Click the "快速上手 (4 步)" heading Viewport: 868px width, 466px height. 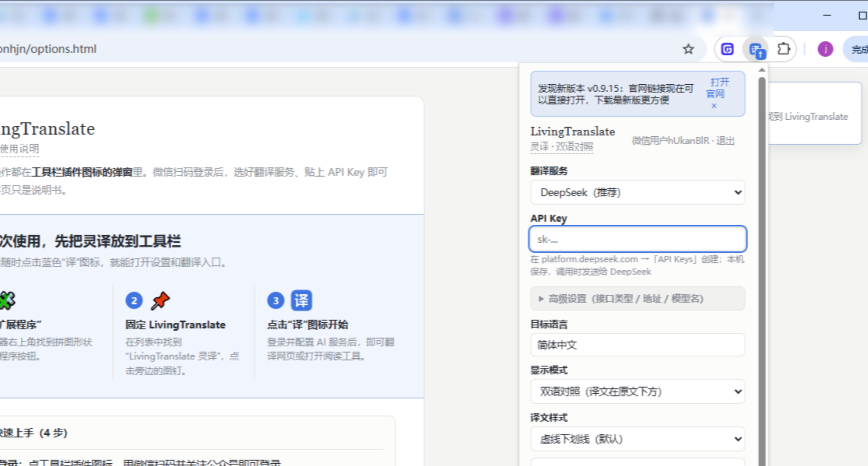[x=34, y=433]
